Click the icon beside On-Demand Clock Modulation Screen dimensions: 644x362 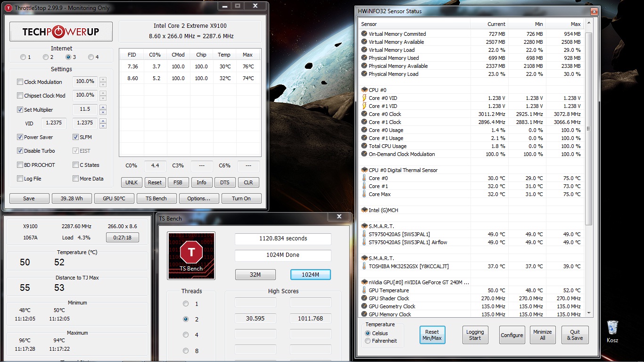click(364, 154)
